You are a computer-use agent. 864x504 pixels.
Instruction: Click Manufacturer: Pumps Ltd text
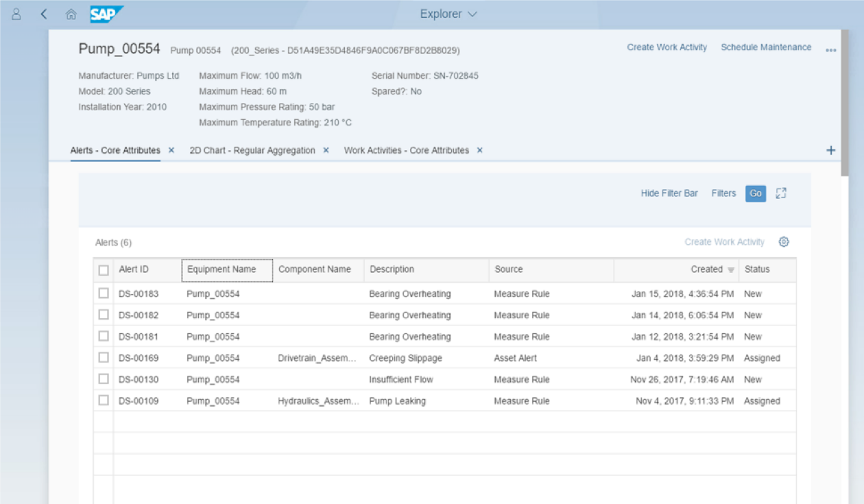(129, 76)
